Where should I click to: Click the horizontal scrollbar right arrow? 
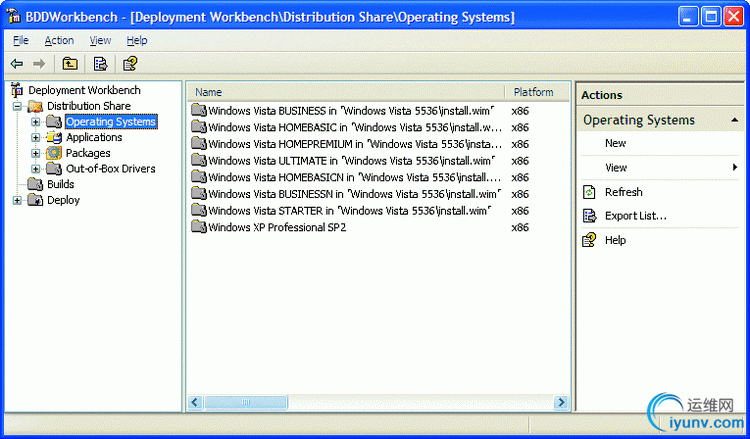click(562, 403)
